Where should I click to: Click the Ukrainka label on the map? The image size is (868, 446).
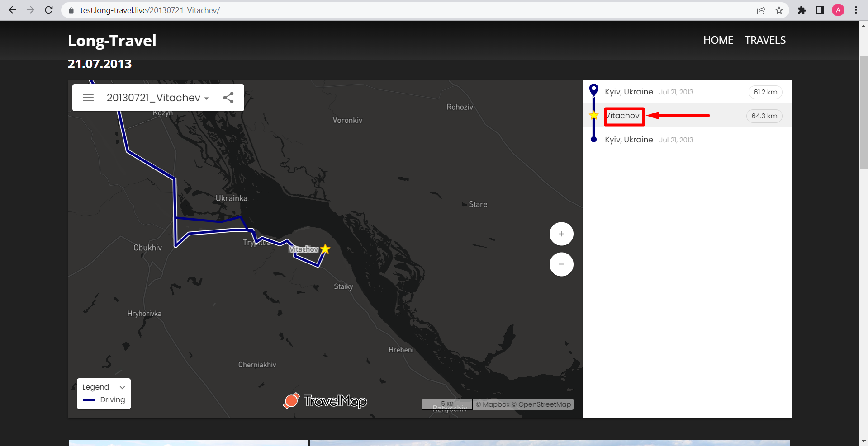[x=232, y=198]
